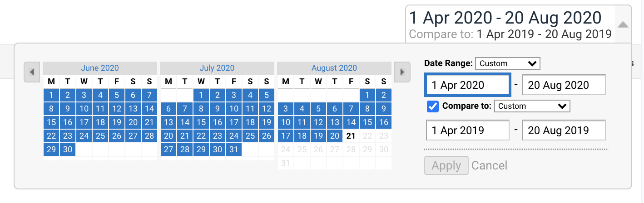Click compare start date field 1 Apr 2019
This screenshot has width=644, height=203.
click(x=468, y=130)
